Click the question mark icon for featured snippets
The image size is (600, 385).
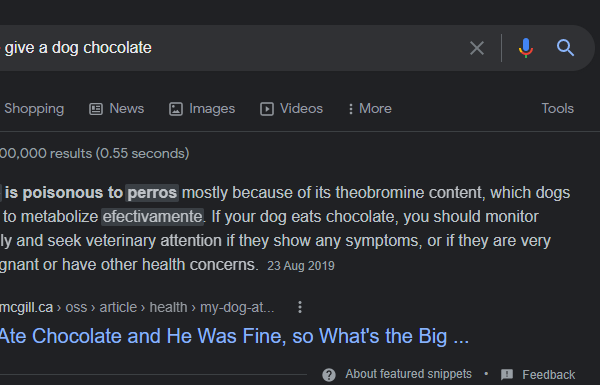point(329,375)
